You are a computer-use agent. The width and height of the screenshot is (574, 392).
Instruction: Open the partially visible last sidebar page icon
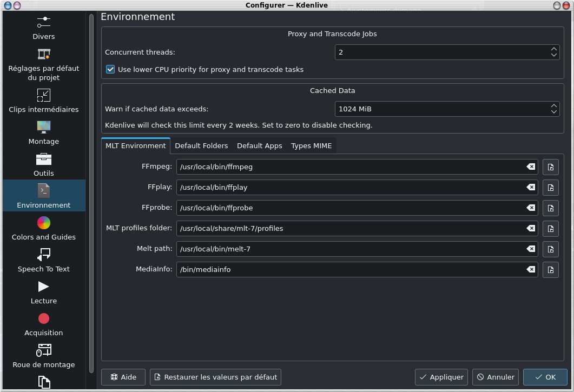coord(44,382)
